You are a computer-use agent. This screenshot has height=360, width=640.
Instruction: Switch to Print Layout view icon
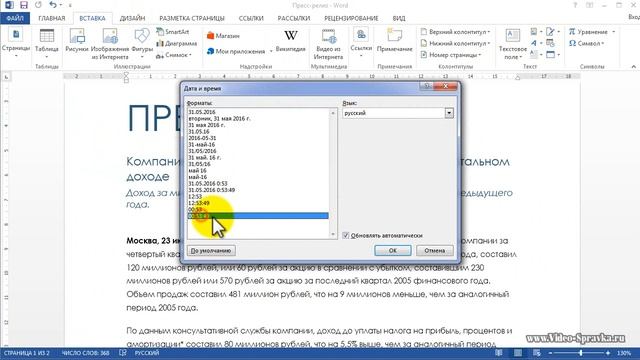(x=518, y=353)
